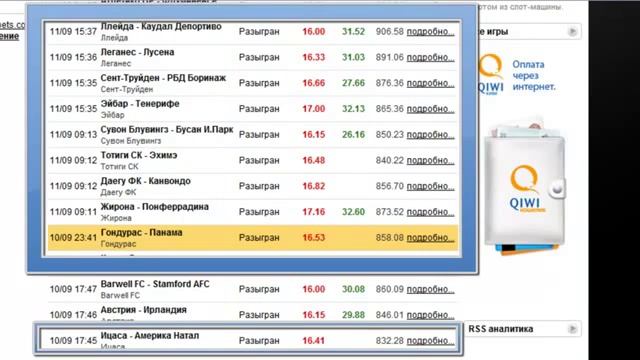
Task: Click the QIWI logo next to Оплата через интернет
Action: pos(490,75)
